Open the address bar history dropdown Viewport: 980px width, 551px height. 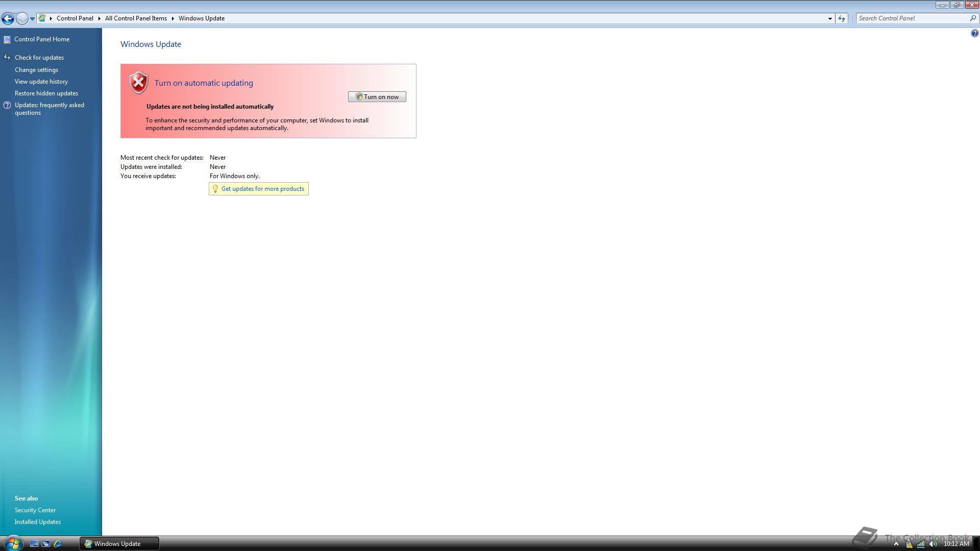click(830, 18)
